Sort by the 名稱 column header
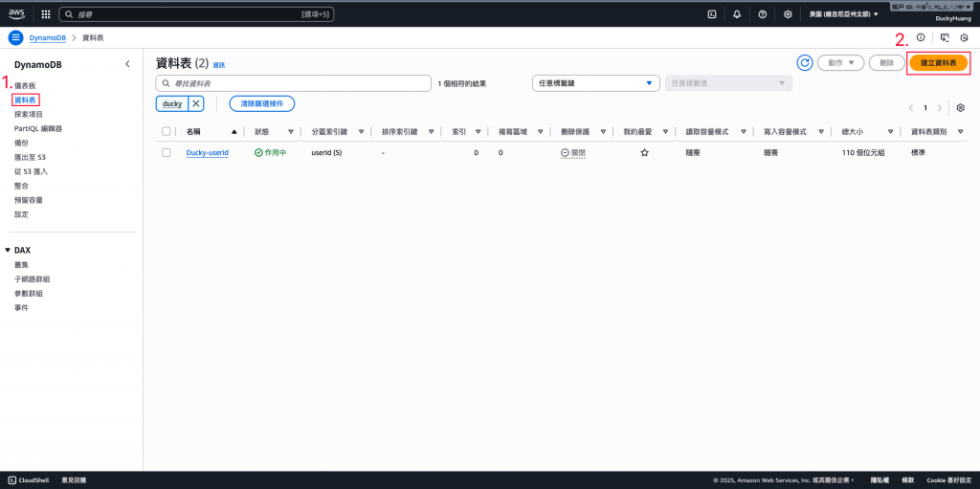The width and height of the screenshot is (980, 489). click(193, 132)
